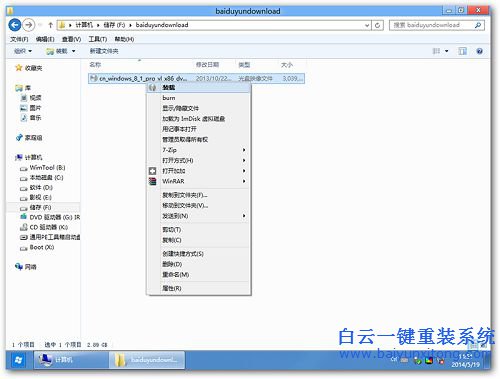Open address bar history dropdown
The height and width of the screenshot is (379, 500).
[x=367, y=25]
